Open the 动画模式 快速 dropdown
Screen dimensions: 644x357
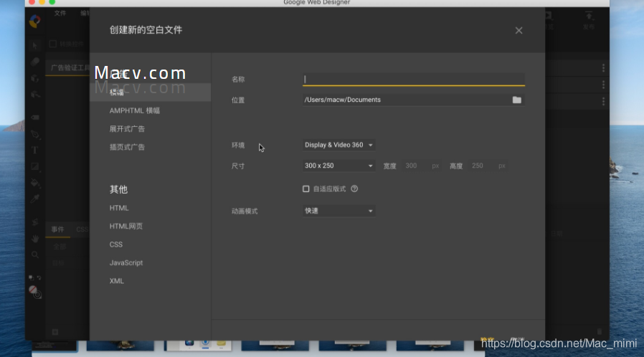pos(338,211)
